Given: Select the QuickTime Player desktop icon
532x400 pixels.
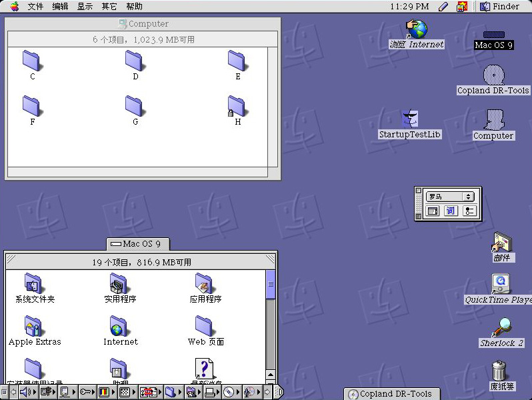Looking at the screenshot, I should (501, 284).
